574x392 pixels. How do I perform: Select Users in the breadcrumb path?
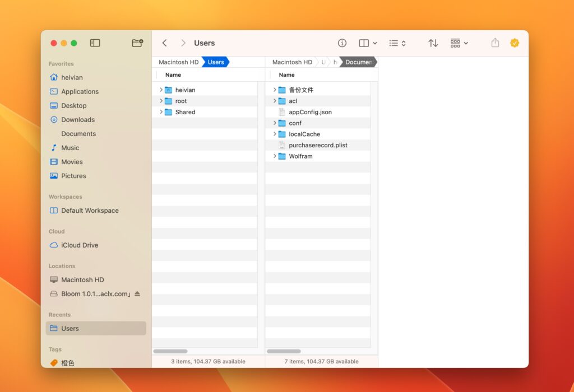click(216, 62)
